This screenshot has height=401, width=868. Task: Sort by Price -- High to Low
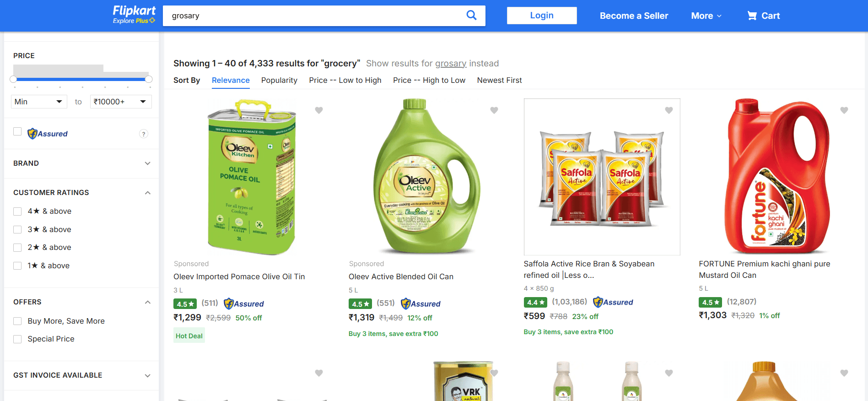(429, 80)
